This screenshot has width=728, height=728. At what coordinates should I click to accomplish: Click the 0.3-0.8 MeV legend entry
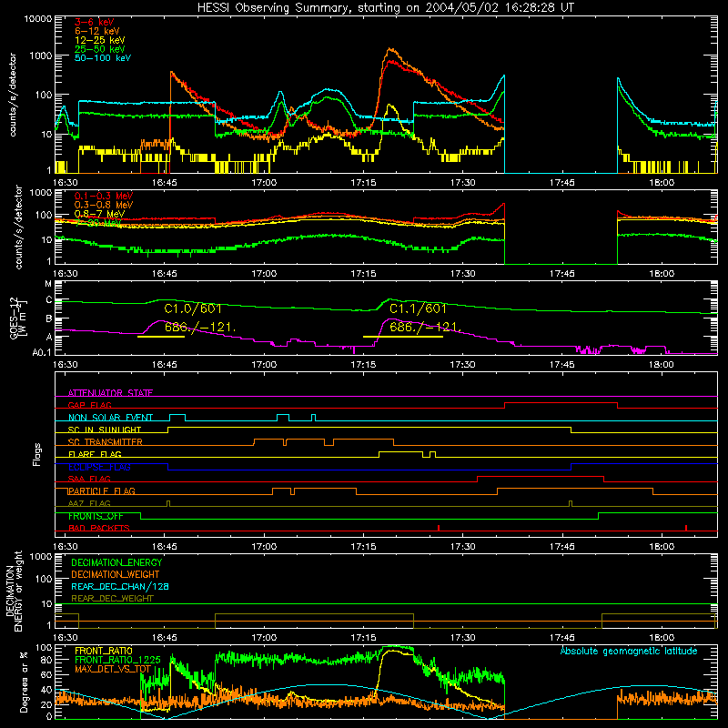coord(104,205)
